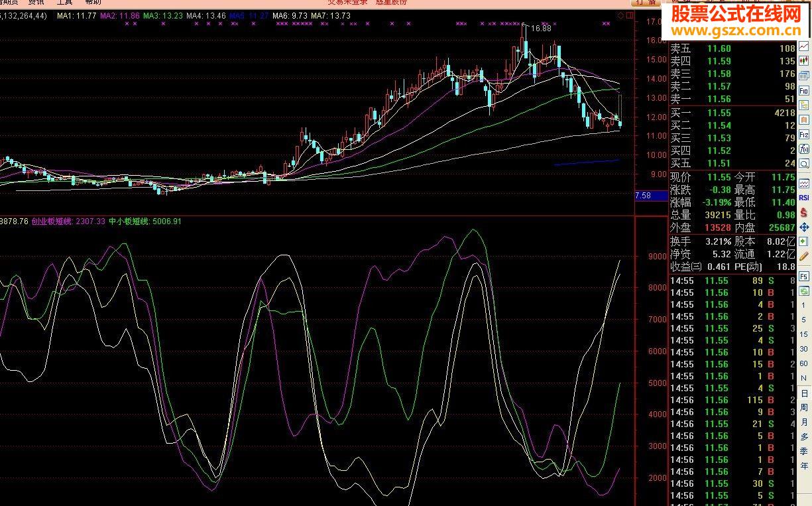Open the intraday line chart icon
Screen dimensions: 812x506
(804, 46)
